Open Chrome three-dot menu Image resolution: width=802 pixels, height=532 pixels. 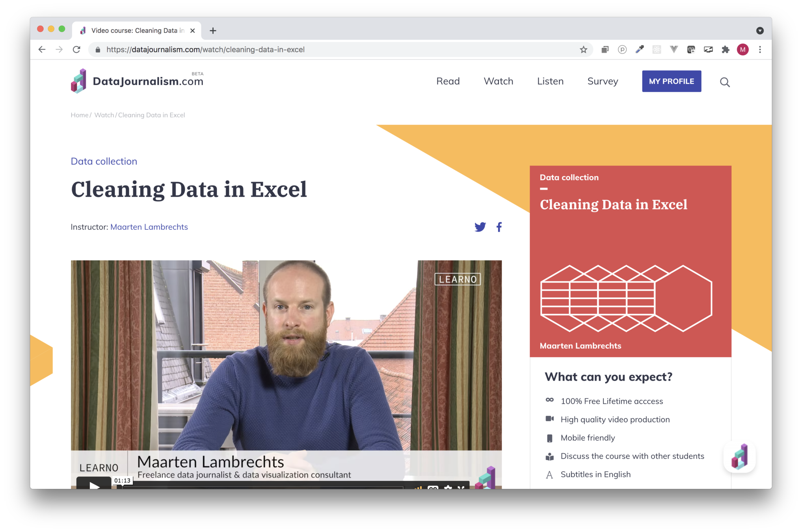[x=760, y=50]
